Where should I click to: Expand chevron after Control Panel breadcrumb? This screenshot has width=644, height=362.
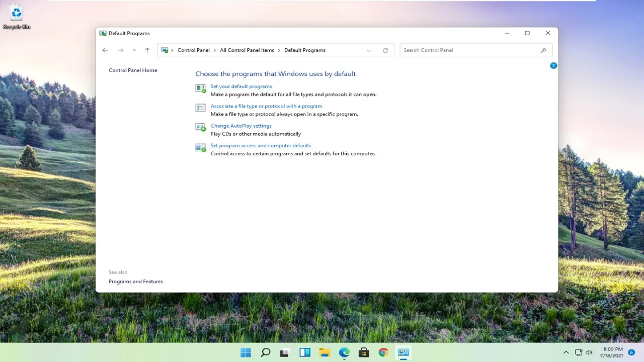point(215,50)
